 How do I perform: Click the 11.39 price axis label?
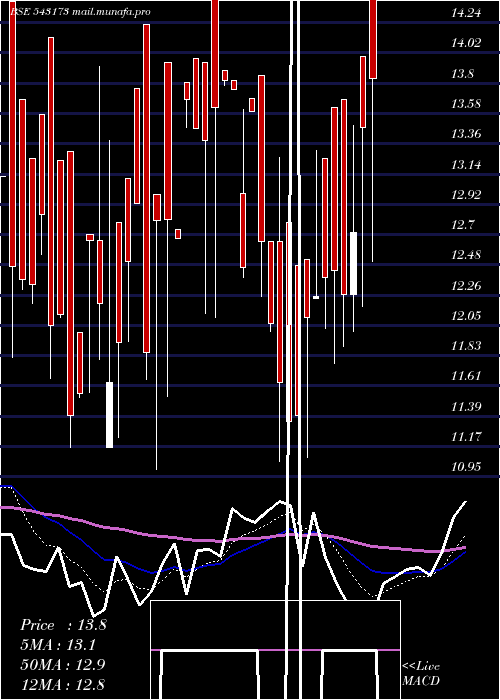pos(466,406)
